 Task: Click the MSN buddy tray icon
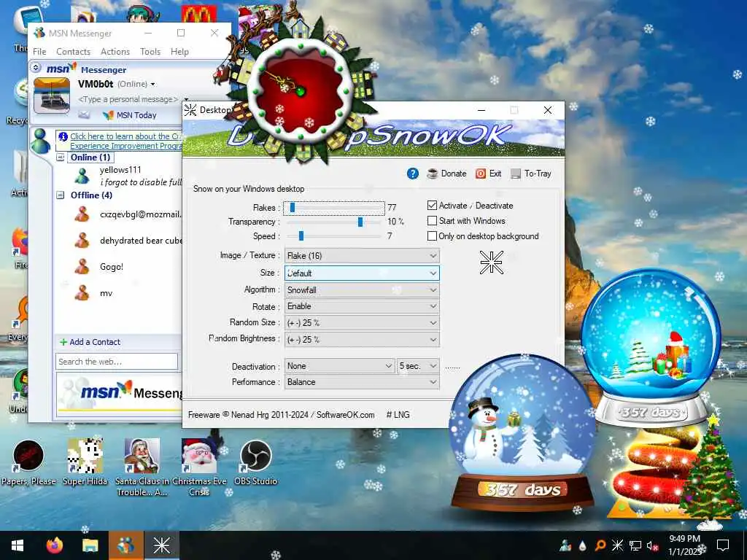(565, 545)
